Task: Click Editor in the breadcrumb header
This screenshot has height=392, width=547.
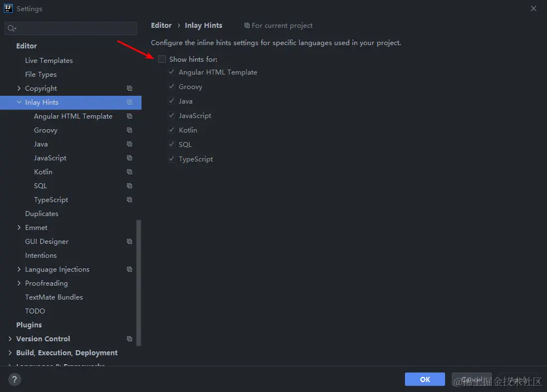Action: point(161,26)
